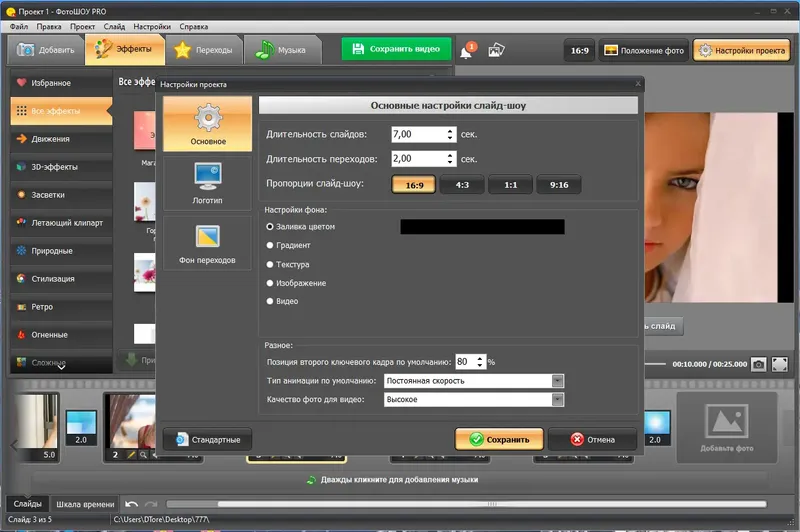Open Качество фото для видео dropdown
800x532 pixels.
pos(473,399)
